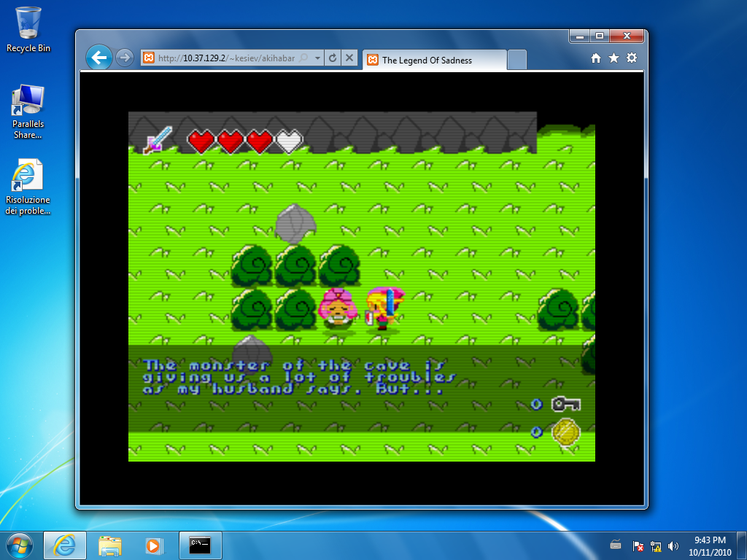Click the hero character holding blue sword

point(384,308)
